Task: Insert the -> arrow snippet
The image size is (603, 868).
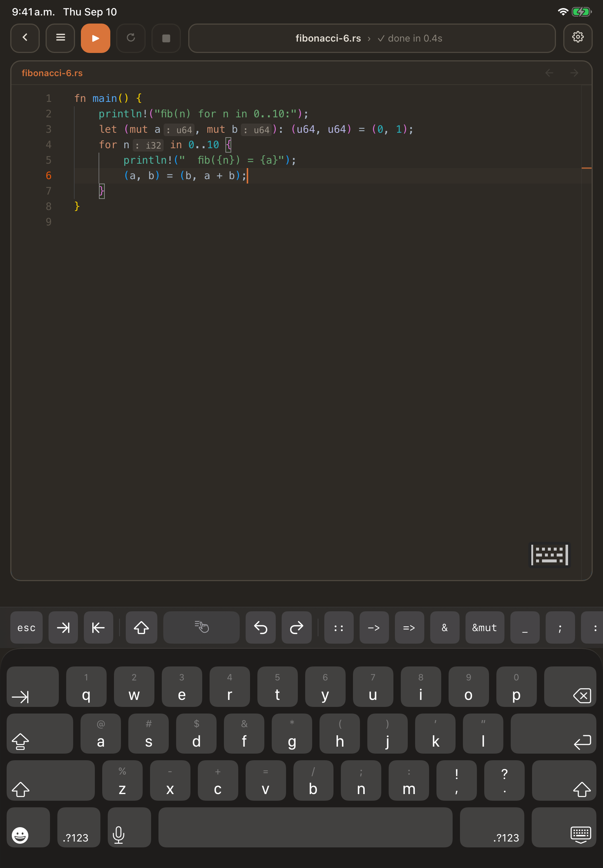Action: point(374,627)
